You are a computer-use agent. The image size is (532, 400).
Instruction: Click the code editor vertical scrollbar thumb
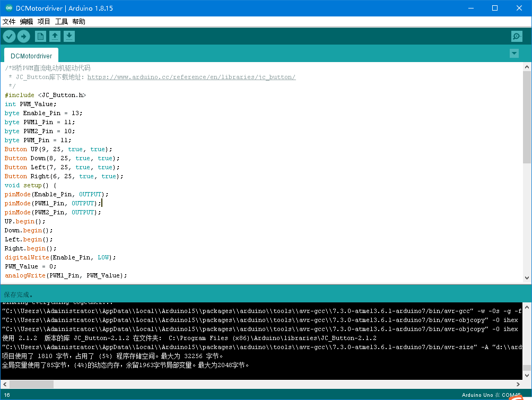[x=527, y=117]
